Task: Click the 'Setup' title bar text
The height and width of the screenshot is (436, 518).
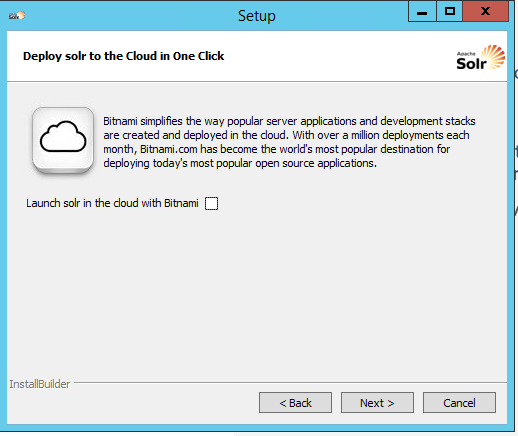Action: tap(257, 16)
